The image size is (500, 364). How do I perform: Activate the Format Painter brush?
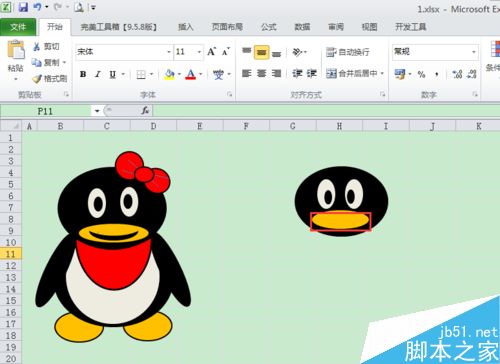tap(37, 79)
